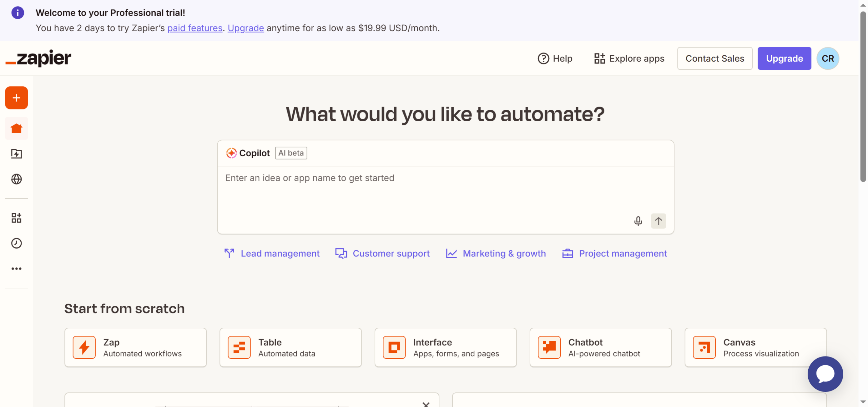This screenshot has height=407, width=868.
Task: Click the microphone voice input icon
Action: click(x=638, y=221)
